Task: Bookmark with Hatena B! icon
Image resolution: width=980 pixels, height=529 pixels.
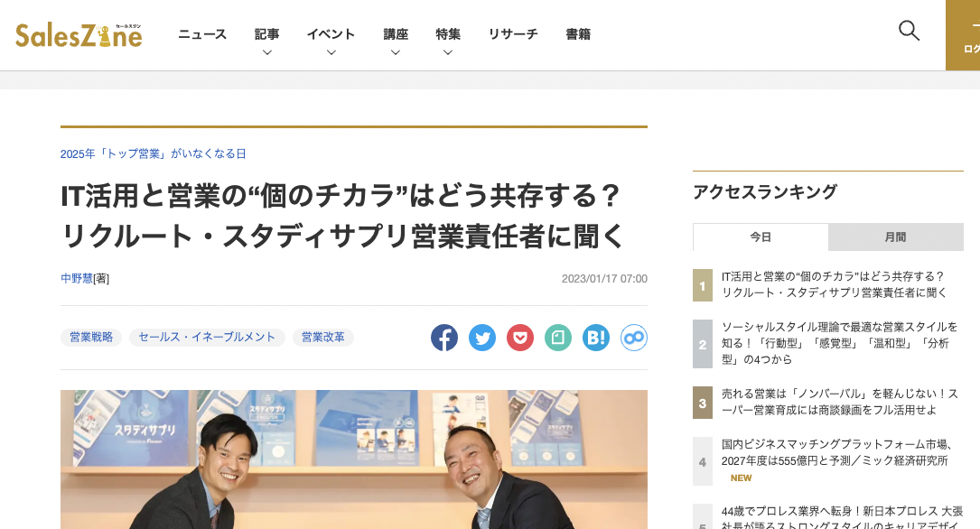Action: pyautogui.click(x=595, y=338)
